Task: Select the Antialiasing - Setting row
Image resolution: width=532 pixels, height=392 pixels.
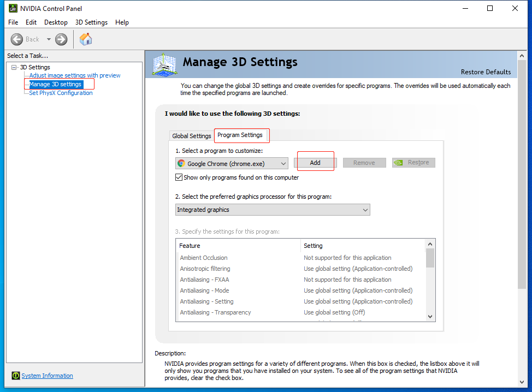Action: (300, 301)
